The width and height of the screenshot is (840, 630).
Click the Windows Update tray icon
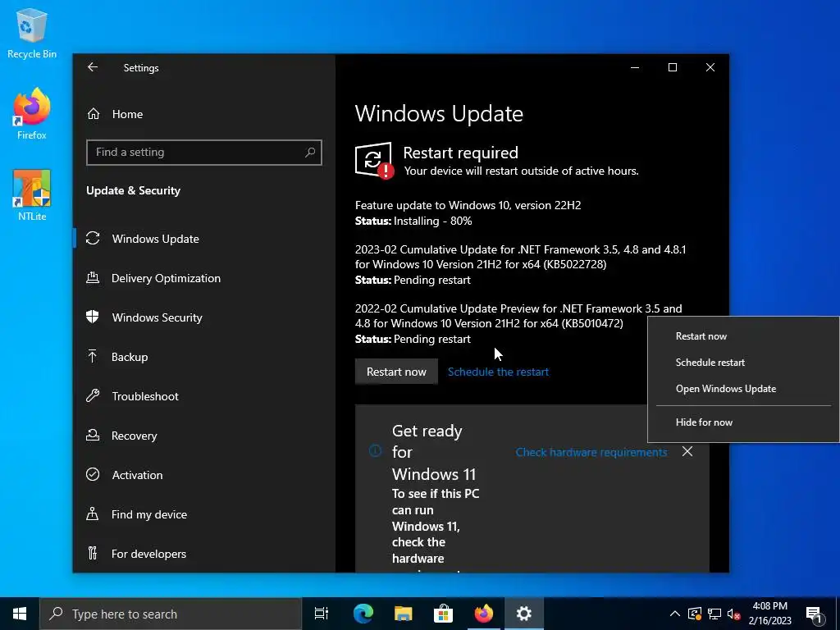695,614
